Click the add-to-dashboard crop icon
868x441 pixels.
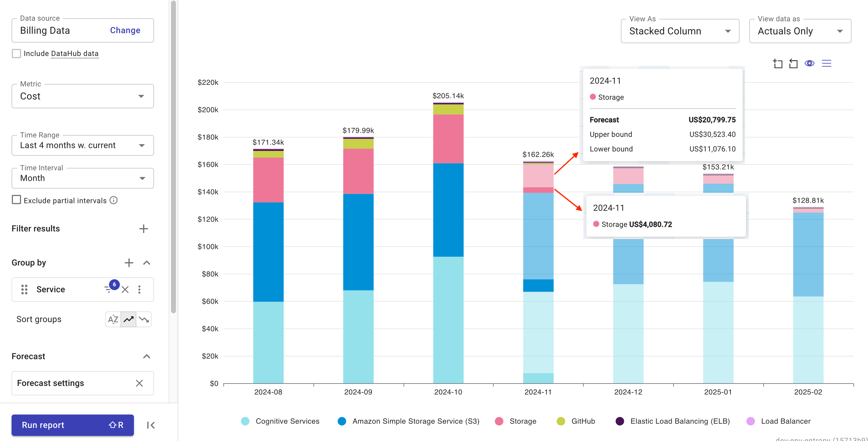pos(778,63)
